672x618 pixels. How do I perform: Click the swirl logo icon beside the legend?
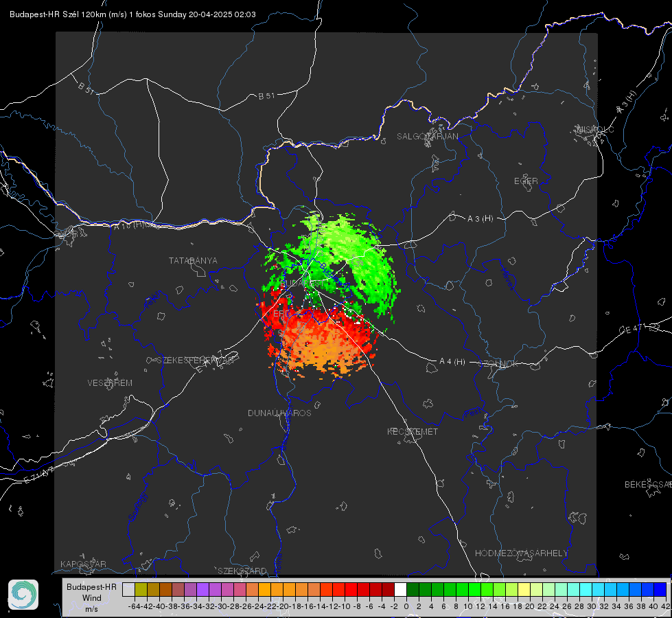23,595
